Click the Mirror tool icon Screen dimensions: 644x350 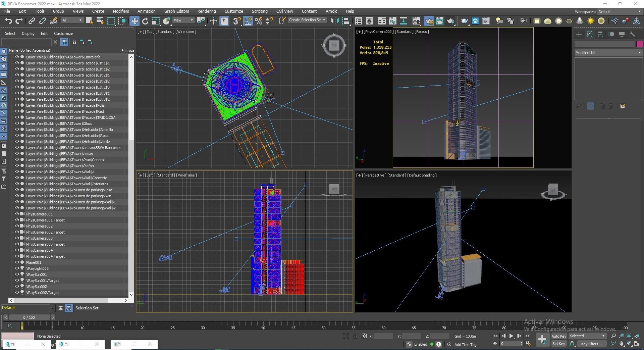tap(335, 21)
